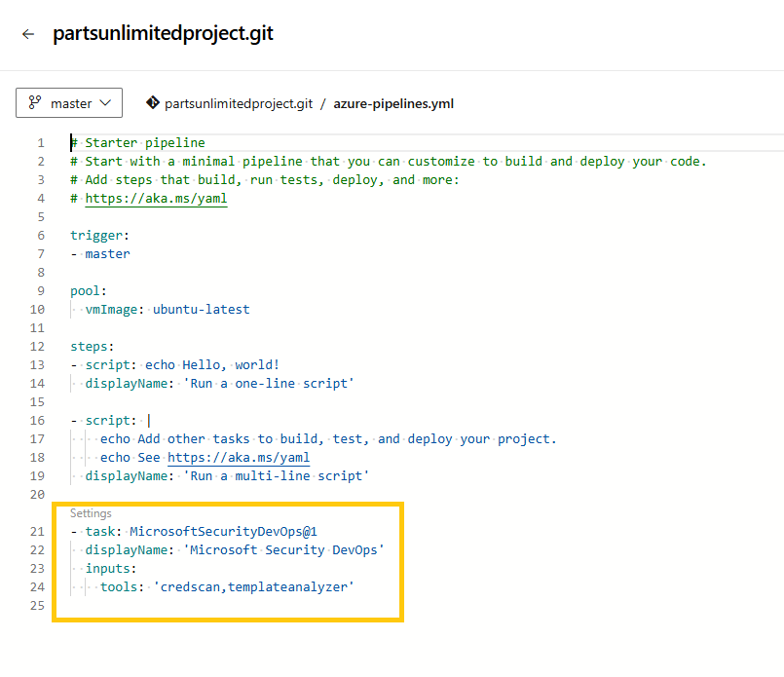Click line number 25 in the gutter
Screen dimensions: 784x677
[x=38, y=606]
